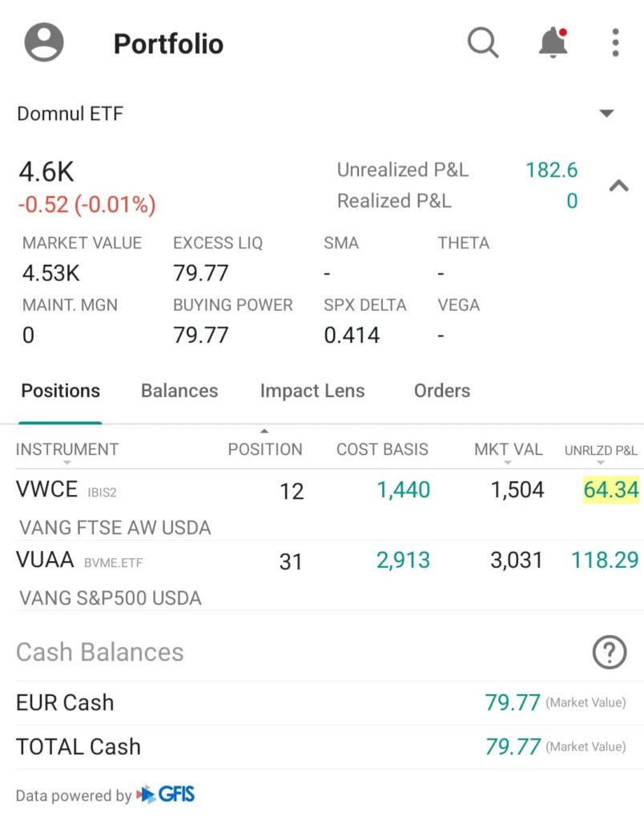Collapse the account summary chevron
644x820 pixels.
(x=618, y=186)
